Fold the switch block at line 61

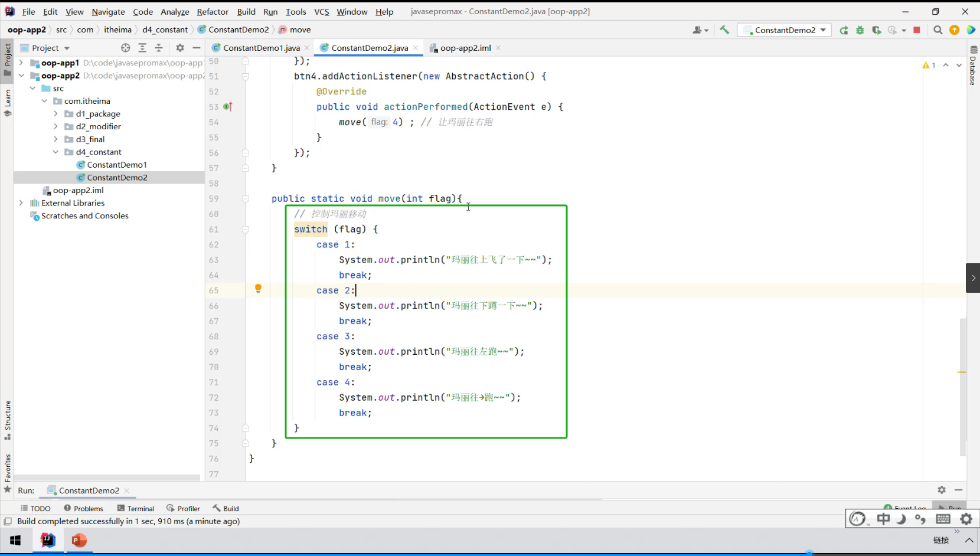246,230
